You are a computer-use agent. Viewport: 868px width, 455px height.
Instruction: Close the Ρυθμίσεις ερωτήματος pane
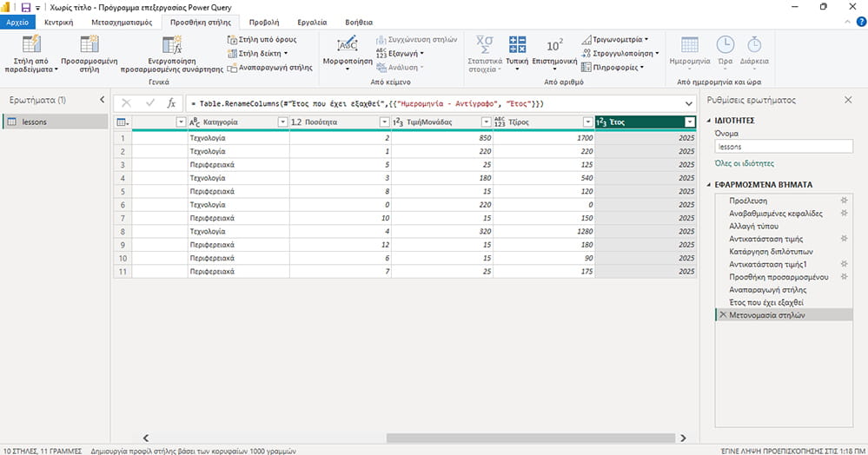coord(848,100)
